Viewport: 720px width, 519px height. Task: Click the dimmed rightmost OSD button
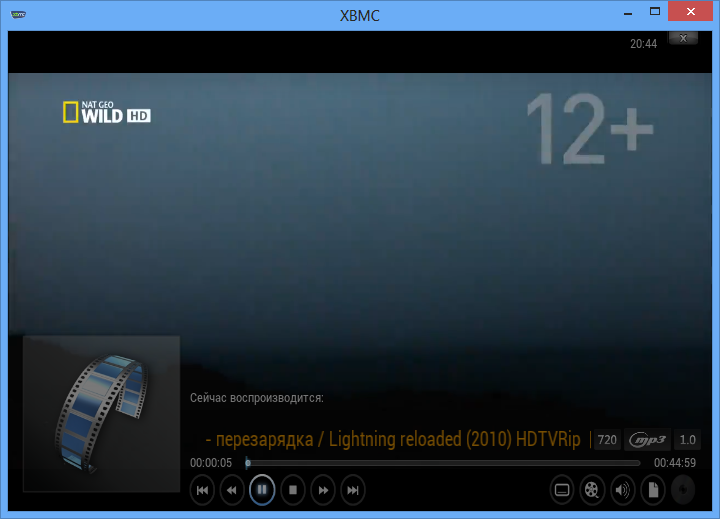pos(683,490)
